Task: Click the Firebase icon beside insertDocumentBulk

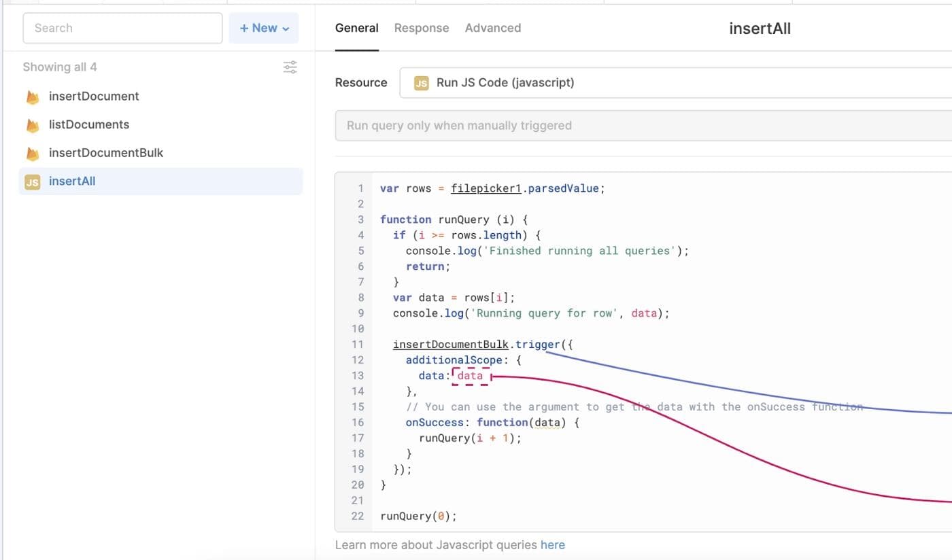Action: pyautogui.click(x=32, y=154)
